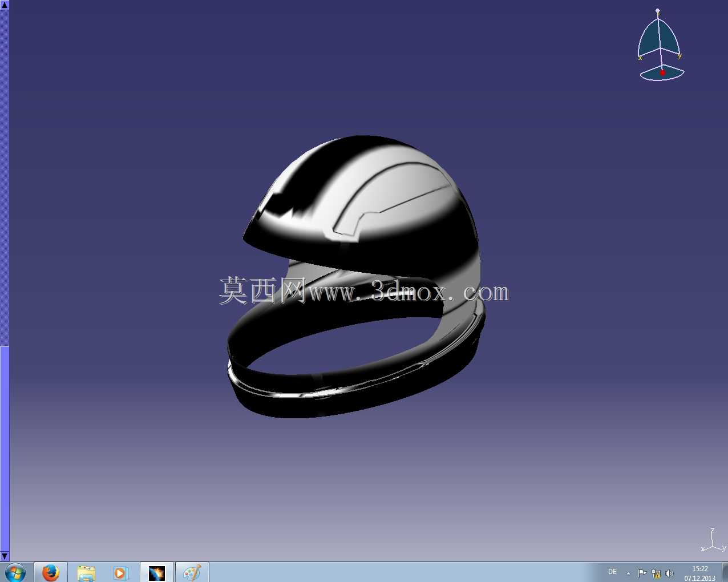
Task: Open the Paint taskbar icon
Action: tap(192, 572)
